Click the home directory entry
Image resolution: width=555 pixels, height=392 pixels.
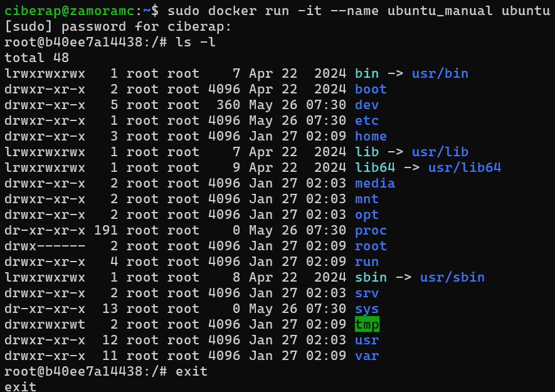pyautogui.click(x=371, y=136)
